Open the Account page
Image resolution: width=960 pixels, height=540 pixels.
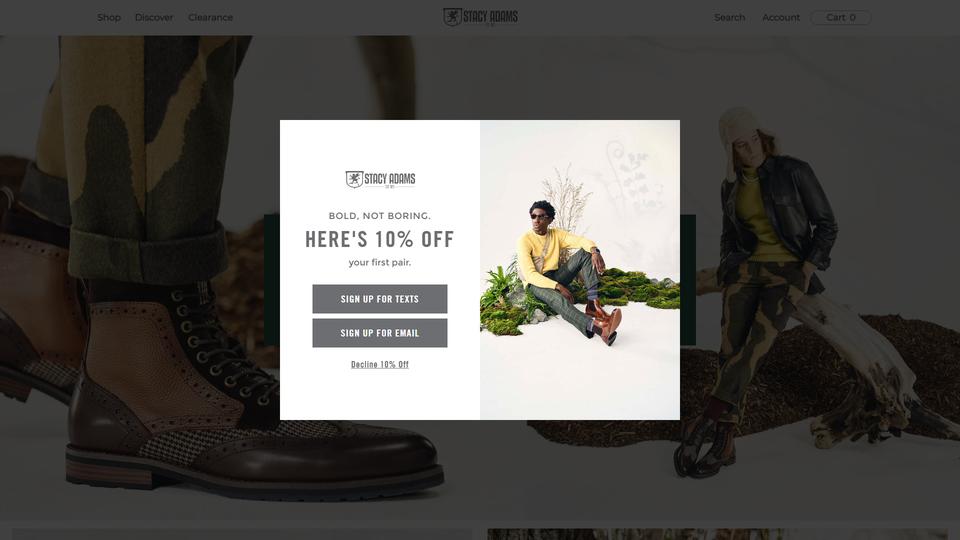pyautogui.click(x=781, y=18)
